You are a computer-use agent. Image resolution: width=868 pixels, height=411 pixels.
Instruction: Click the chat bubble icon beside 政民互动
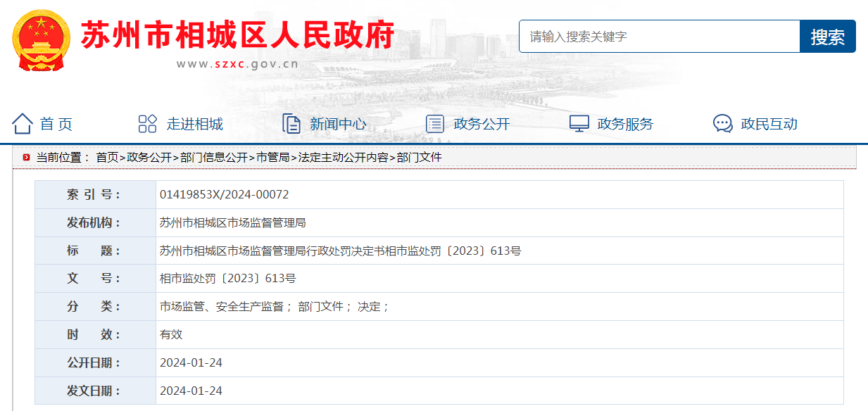click(722, 124)
